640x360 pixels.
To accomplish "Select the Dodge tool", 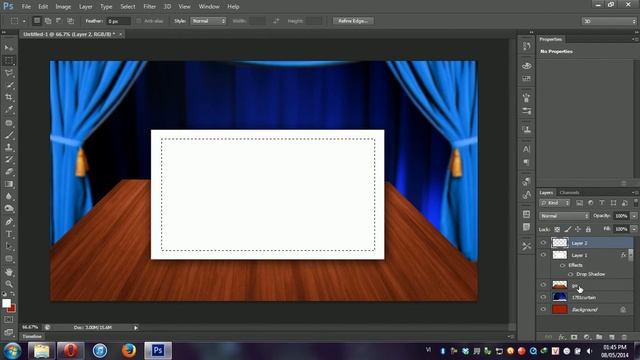I will click(x=9, y=209).
